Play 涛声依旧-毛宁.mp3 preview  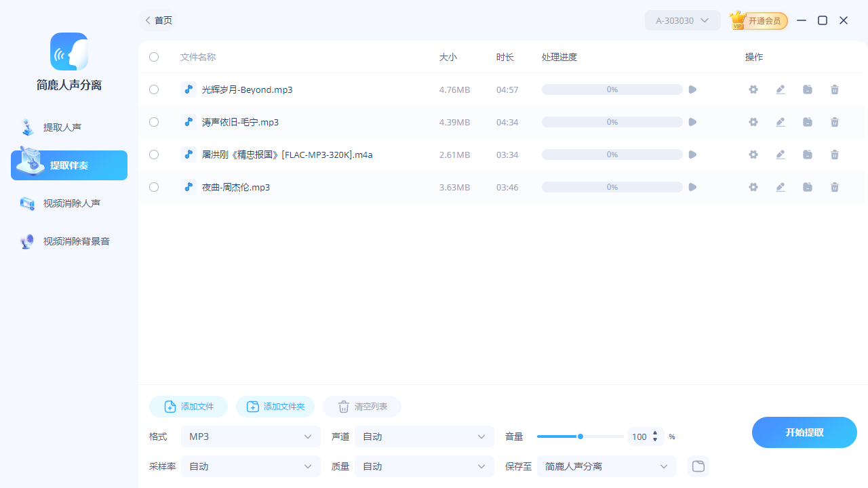692,122
